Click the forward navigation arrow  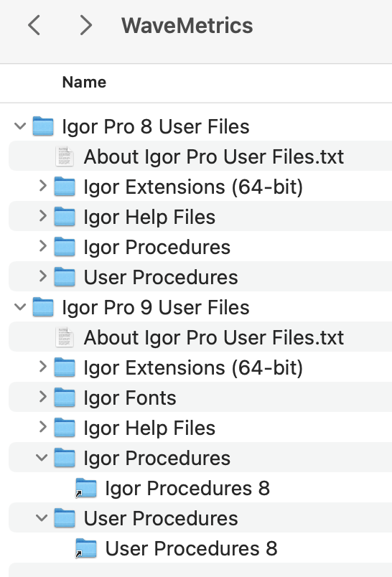85,25
